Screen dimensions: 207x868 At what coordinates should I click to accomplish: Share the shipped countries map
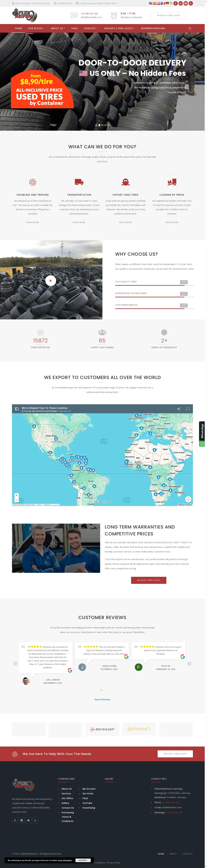tap(178, 409)
